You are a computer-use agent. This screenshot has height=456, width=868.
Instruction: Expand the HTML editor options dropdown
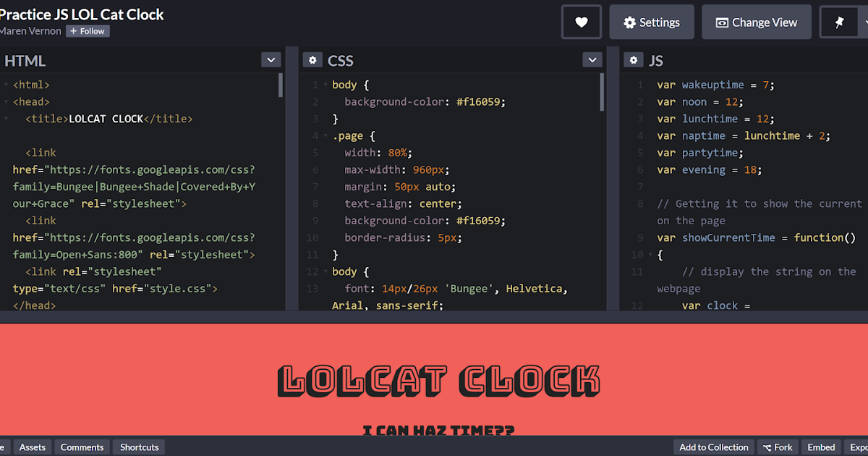coord(271,59)
